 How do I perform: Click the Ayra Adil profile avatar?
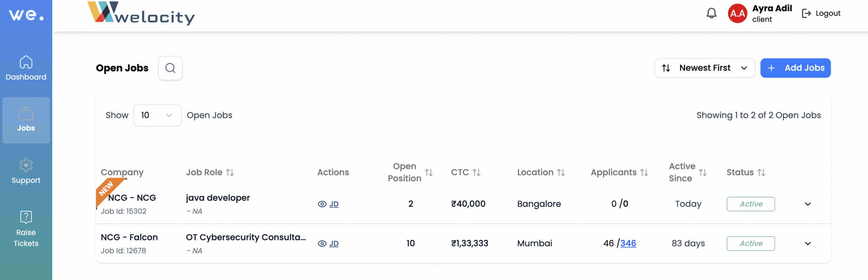pos(737,14)
